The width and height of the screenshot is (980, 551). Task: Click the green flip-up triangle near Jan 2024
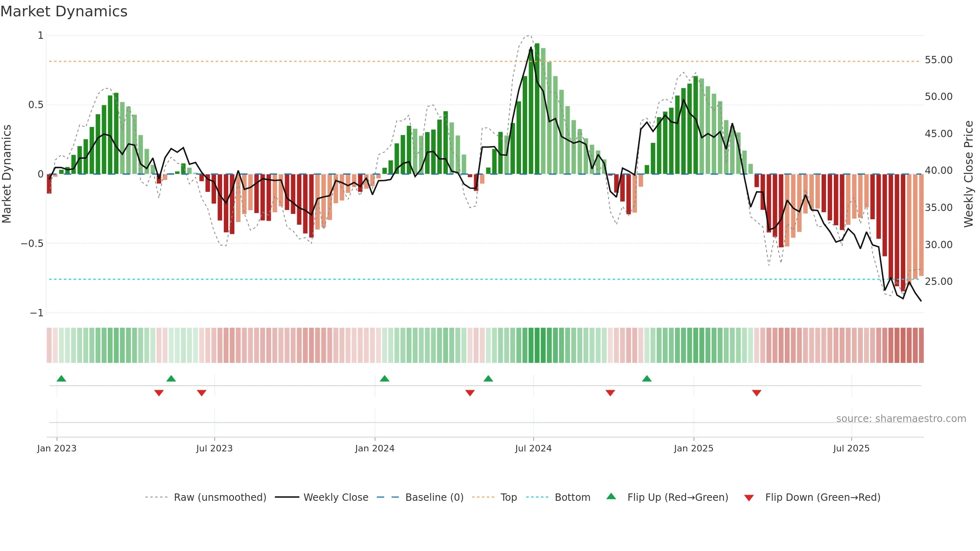pos(385,378)
